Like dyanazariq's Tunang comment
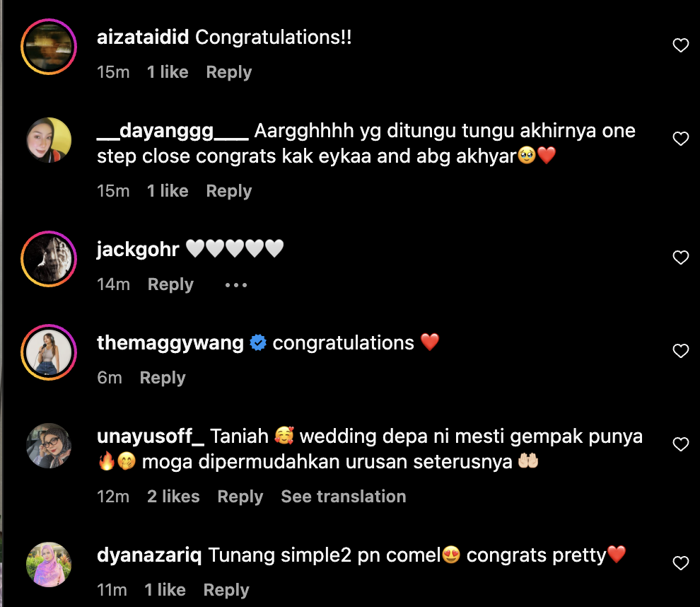700x607 pixels. pyautogui.click(x=680, y=562)
